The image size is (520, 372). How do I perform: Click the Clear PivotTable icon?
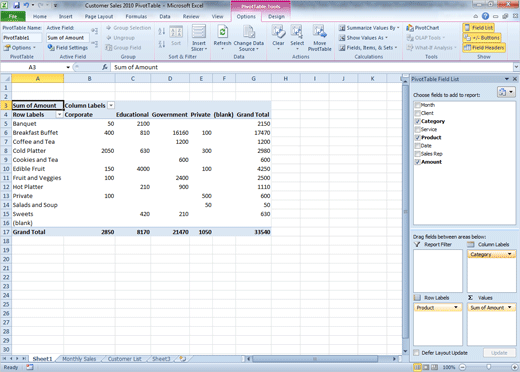tap(278, 32)
